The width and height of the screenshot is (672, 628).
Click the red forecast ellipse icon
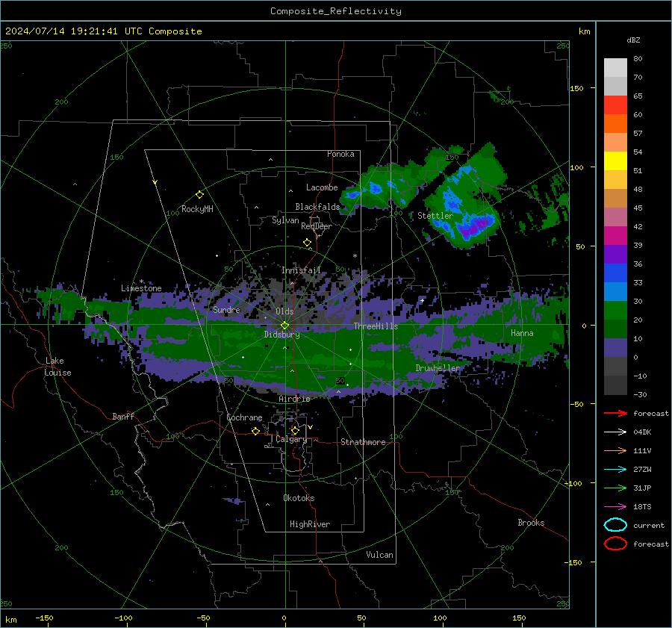click(x=615, y=544)
